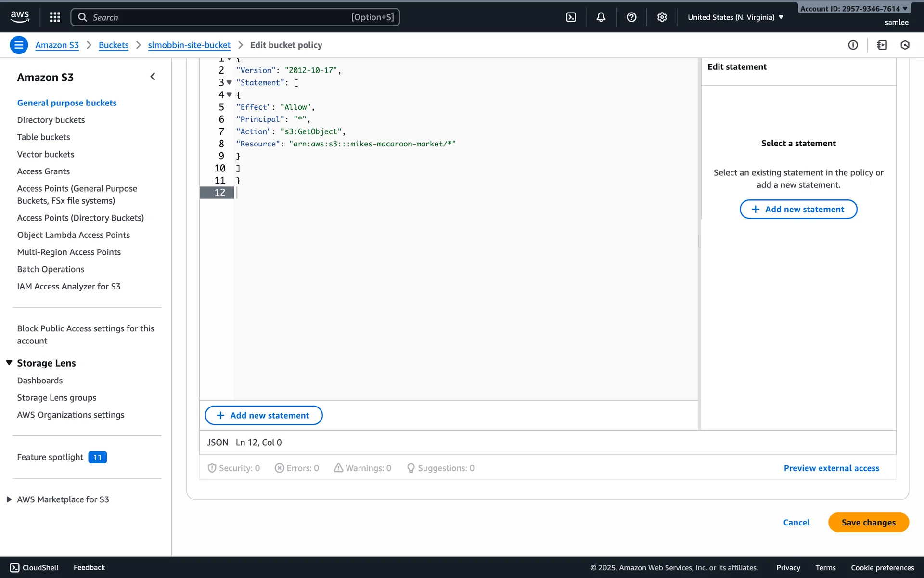The width and height of the screenshot is (924, 578).
Task: Expand AWS Marketplace for S3
Action: (x=9, y=499)
